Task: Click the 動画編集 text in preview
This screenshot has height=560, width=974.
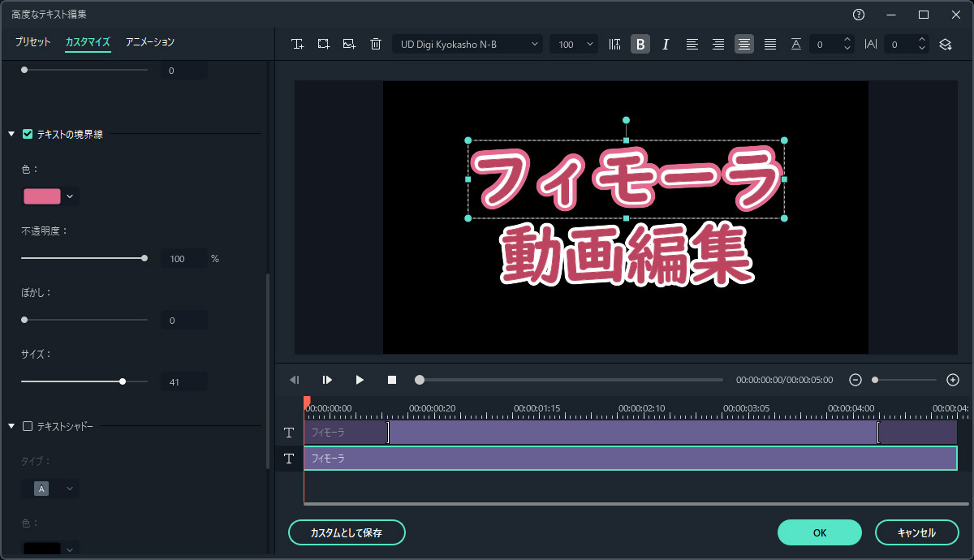Action: [x=626, y=255]
